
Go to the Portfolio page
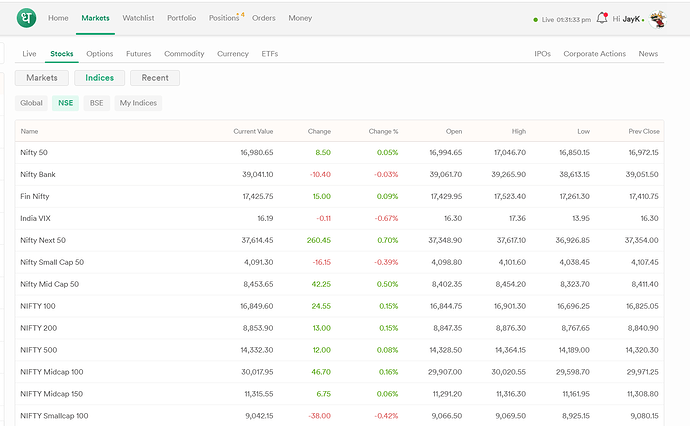pos(181,18)
